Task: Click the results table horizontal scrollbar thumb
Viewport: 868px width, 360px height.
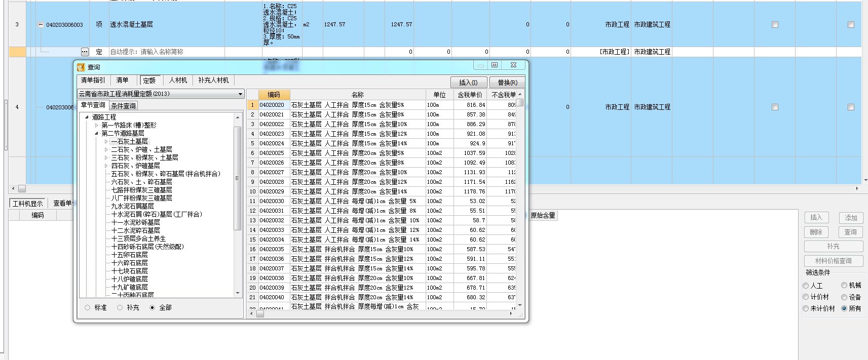Action: pyautogui.click(x=260, y=314)
